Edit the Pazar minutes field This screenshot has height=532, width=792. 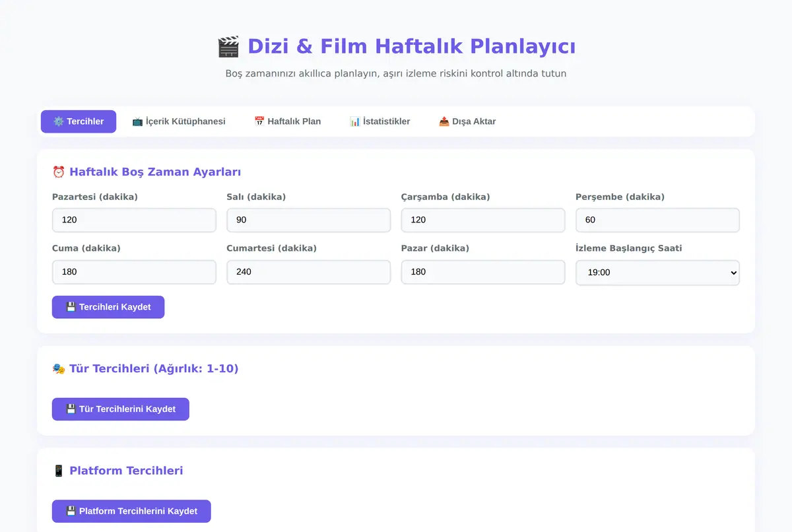coord(483,272)
